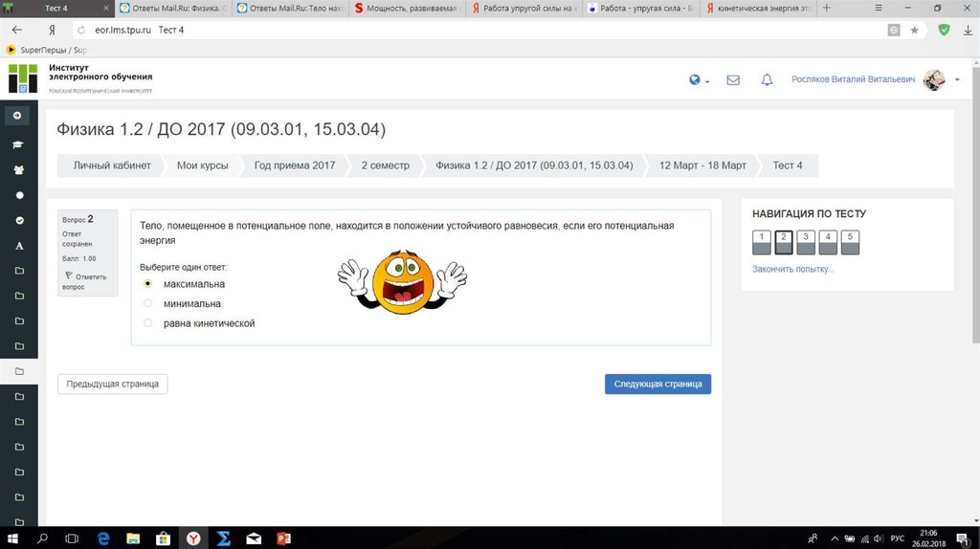Expand sidebar with the arrow icon
Image resolution: width=980 pixels, height=549 pixels.
[17, 116]
